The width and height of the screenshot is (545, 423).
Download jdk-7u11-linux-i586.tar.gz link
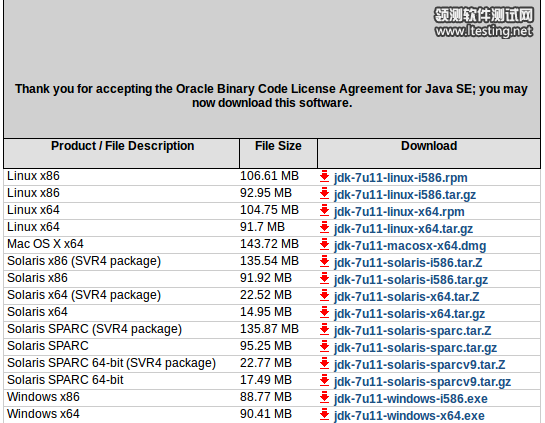[405, 195]
